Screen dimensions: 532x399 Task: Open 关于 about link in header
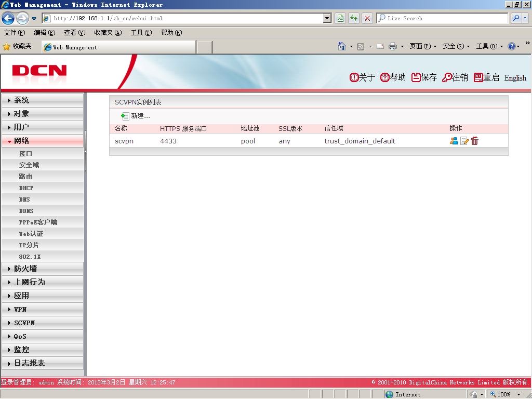(x=362, y=78)
